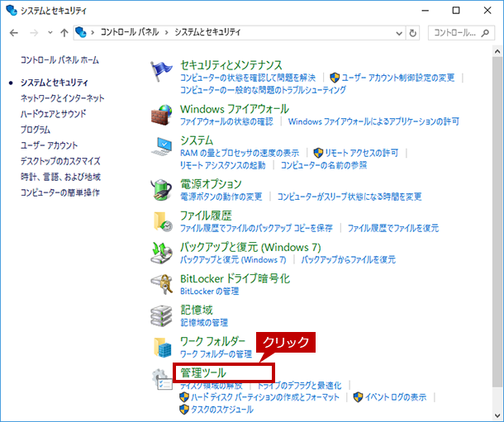The height and width of the screenshot is (422, 504).
Task: Click the Security and Maintenance flag icon
Action: (x=161, y=71)
